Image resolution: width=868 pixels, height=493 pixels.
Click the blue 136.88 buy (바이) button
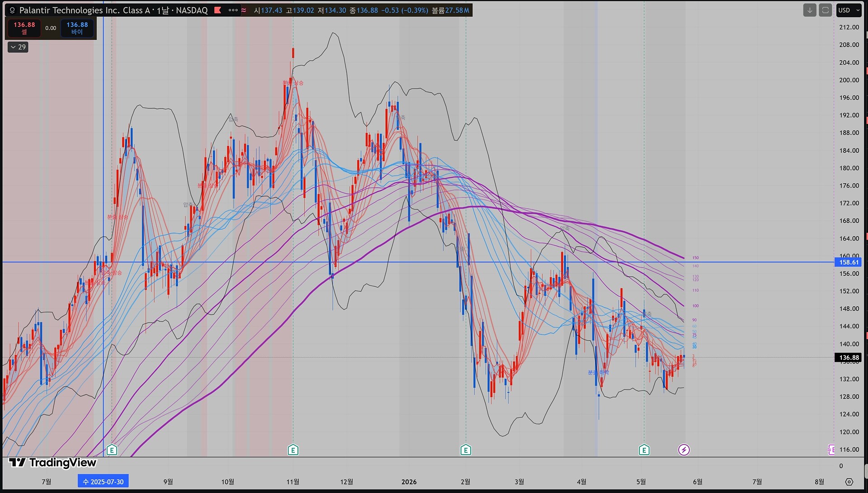[x=77, y=28]
